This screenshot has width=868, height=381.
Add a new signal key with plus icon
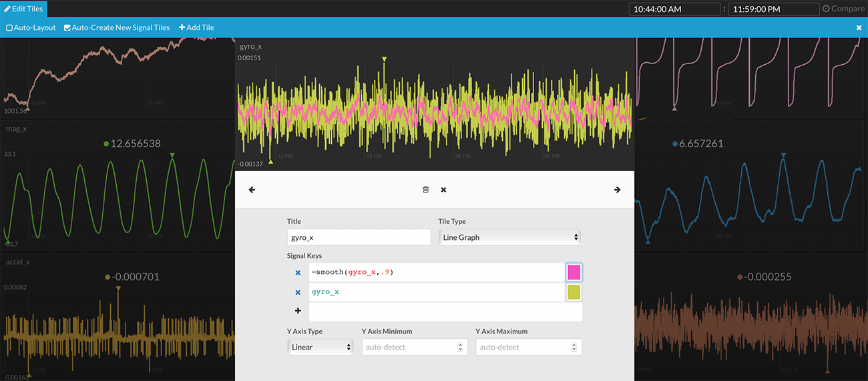pos(298,311)
